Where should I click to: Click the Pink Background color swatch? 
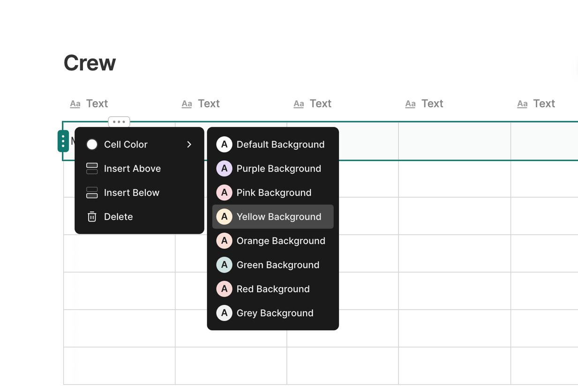(224, 192)
